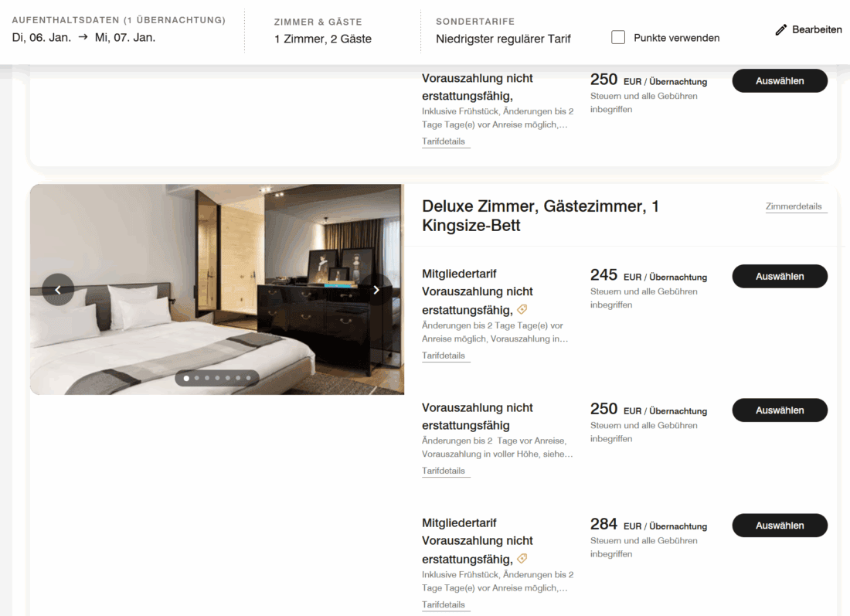
Task: Select the 284 EUR rate with Auswählen
Action: tap(780, 526)
